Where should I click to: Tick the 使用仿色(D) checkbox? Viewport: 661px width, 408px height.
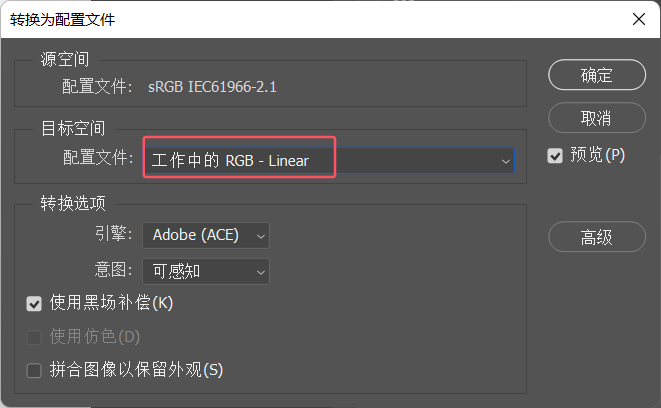pyautogui.click(x=35, y=336)
